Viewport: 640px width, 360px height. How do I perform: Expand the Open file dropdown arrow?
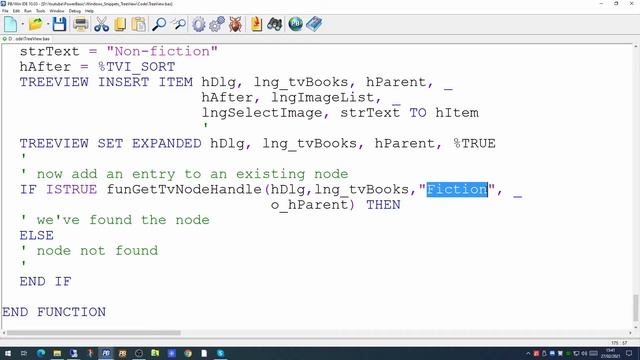tap(48, 24)
